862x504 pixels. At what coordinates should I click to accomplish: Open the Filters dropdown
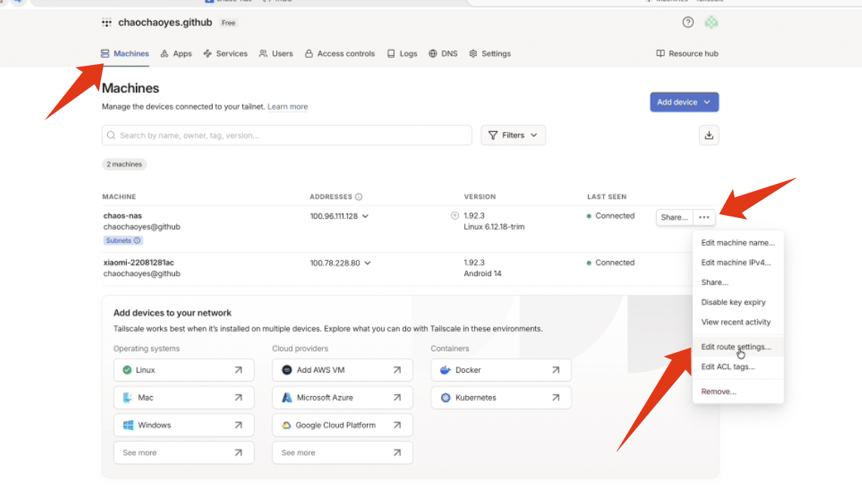point(513,135)
